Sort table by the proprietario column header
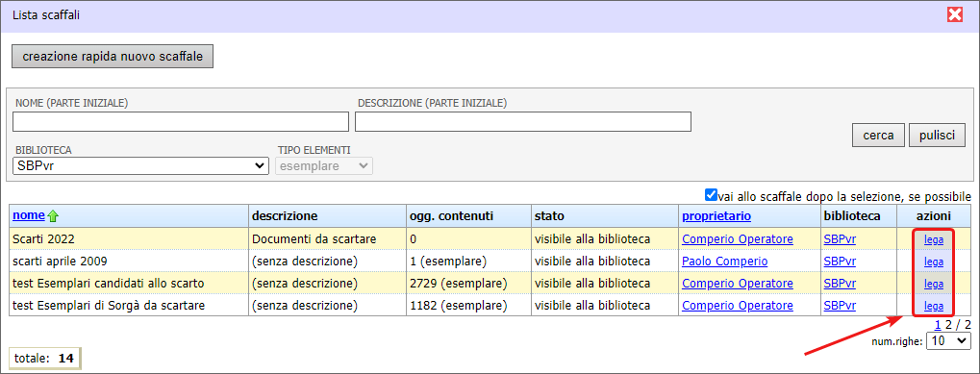Viewport: 980px width, 374px height. [716, 216]
